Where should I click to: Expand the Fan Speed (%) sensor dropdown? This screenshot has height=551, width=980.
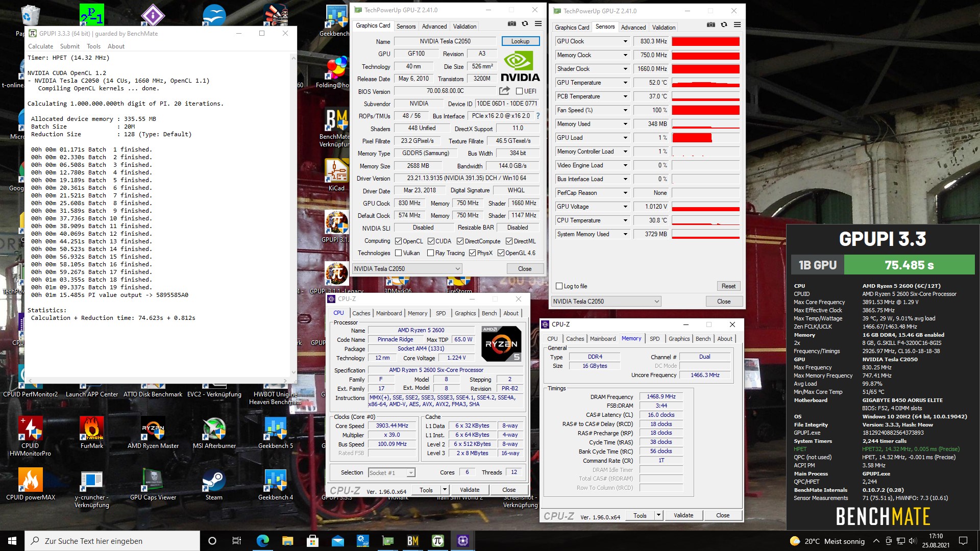coord(625,110)
